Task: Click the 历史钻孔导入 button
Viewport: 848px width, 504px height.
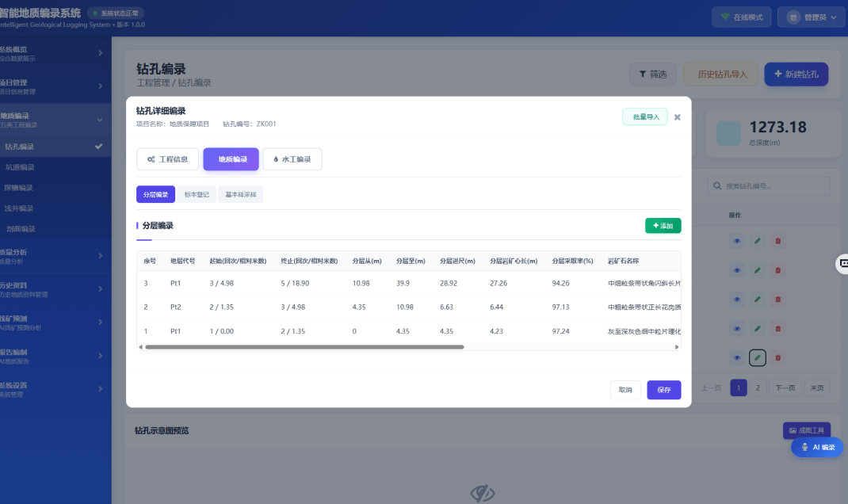Action: [x=721, y=74]
